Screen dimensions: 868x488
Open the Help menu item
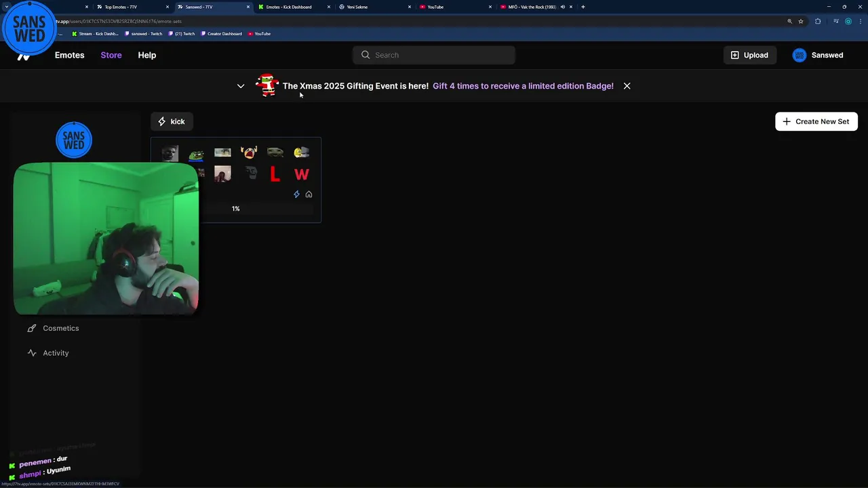(147, 55)
